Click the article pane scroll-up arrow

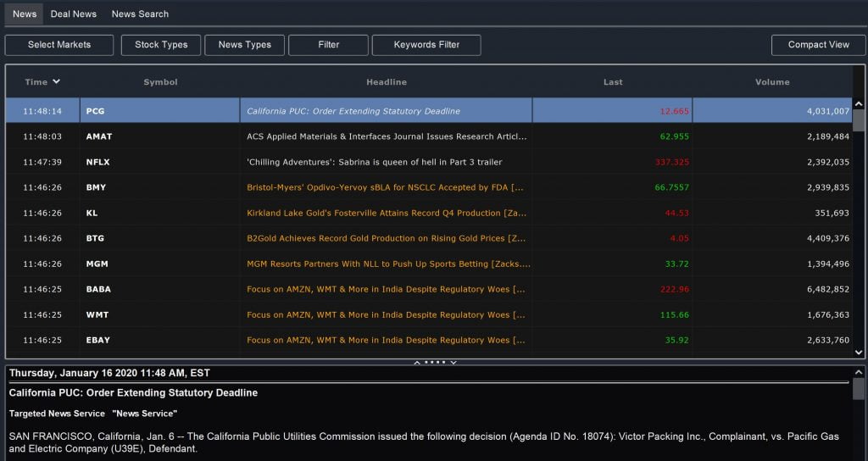pyautogui.click(x=859, y=373)
